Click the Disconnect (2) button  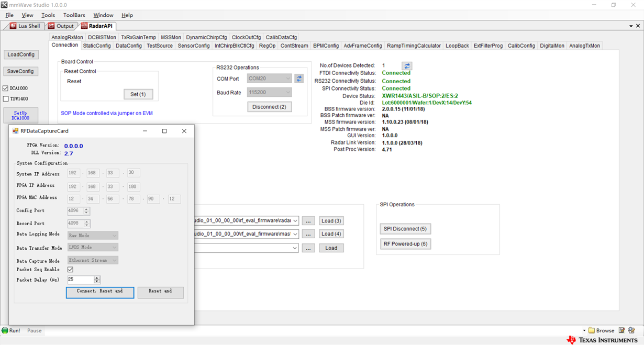pos(270,107)
